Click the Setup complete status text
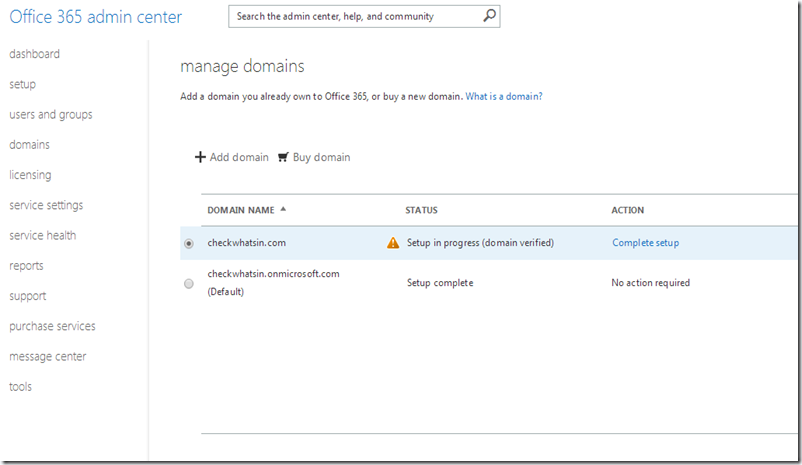 click(440, 283)
